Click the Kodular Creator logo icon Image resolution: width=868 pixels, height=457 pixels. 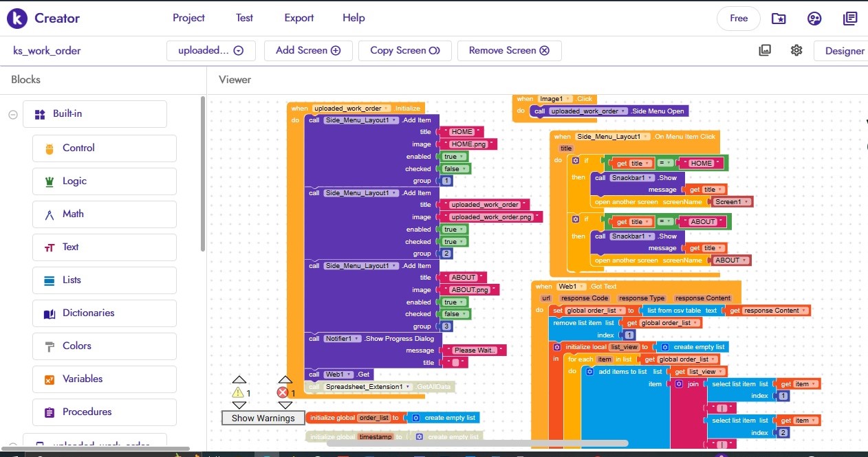[17, 19]
